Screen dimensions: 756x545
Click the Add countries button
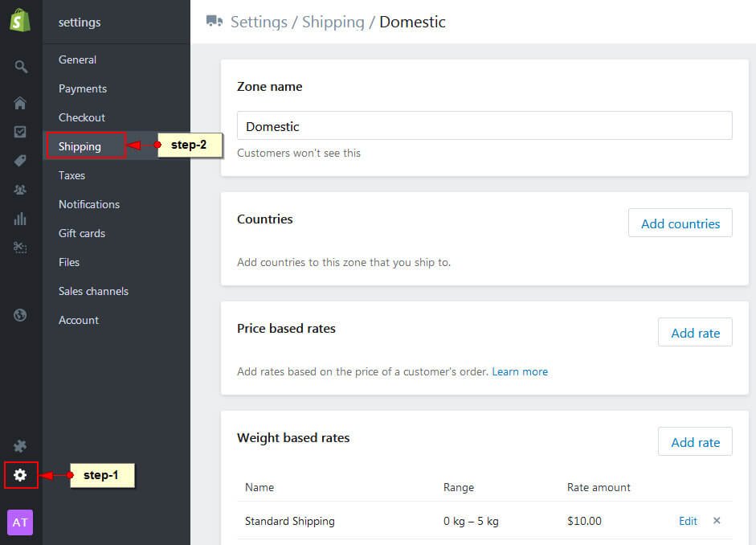(x=680, y=223)
